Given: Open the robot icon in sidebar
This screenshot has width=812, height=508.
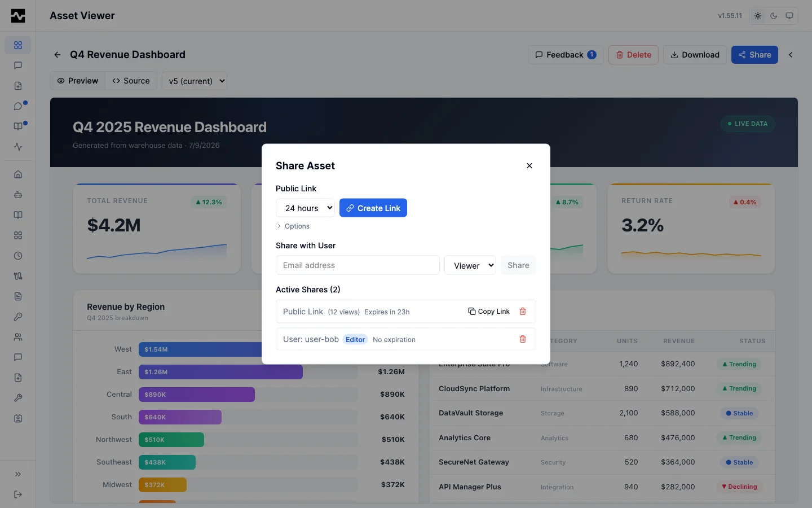Looking at the screenshot, I should (18, 195).
